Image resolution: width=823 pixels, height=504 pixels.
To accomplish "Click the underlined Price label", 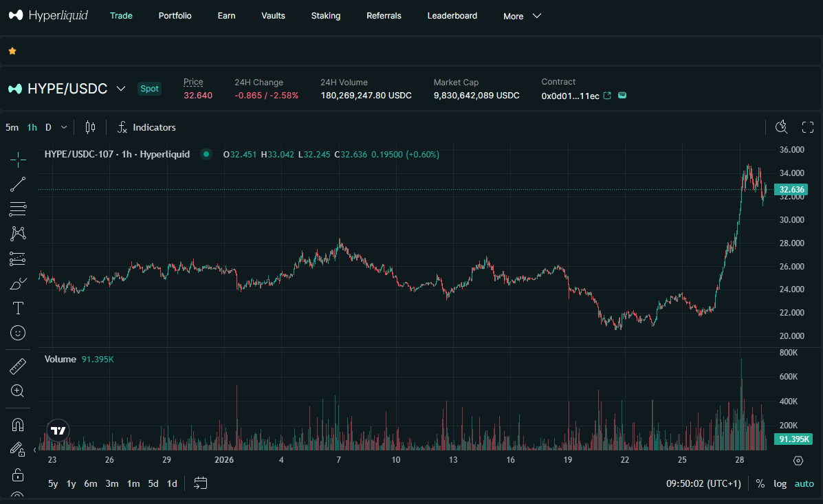I will (193, 82).
